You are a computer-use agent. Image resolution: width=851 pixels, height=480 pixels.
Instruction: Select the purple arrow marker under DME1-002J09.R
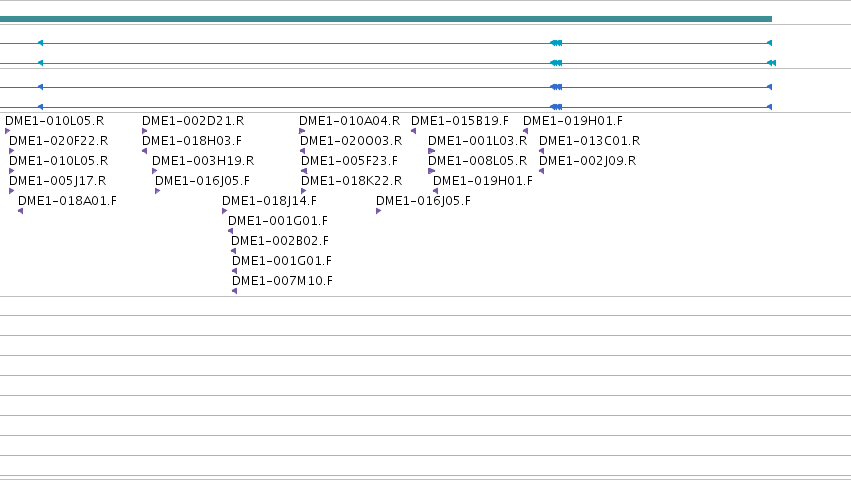(x=542, y=171)
